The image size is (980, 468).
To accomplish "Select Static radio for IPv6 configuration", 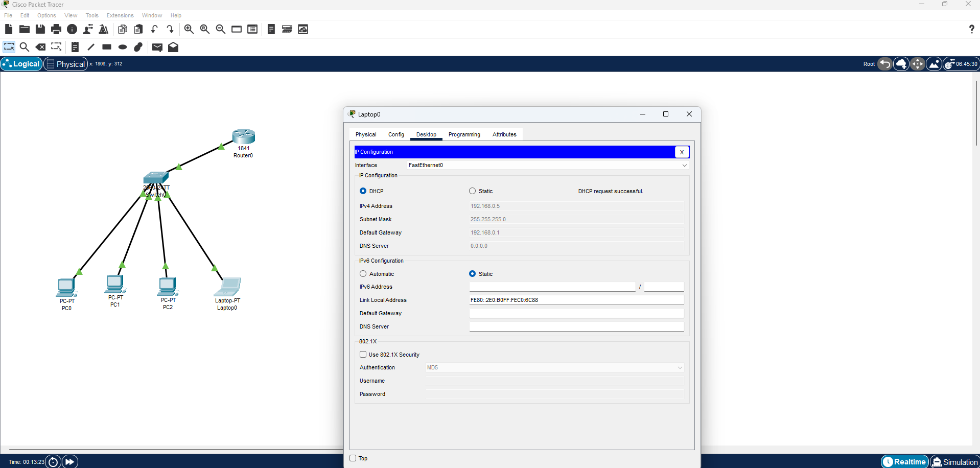I will pos(472,274).
